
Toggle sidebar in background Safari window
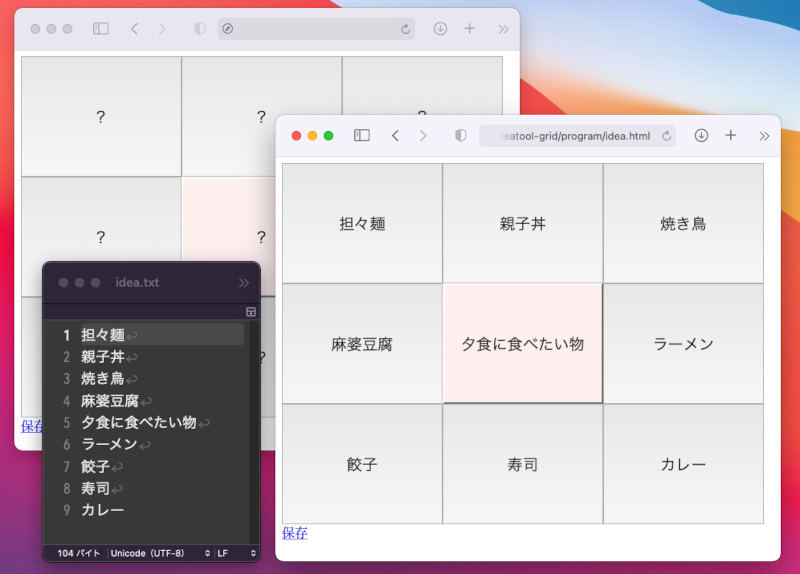pos(101,29)
